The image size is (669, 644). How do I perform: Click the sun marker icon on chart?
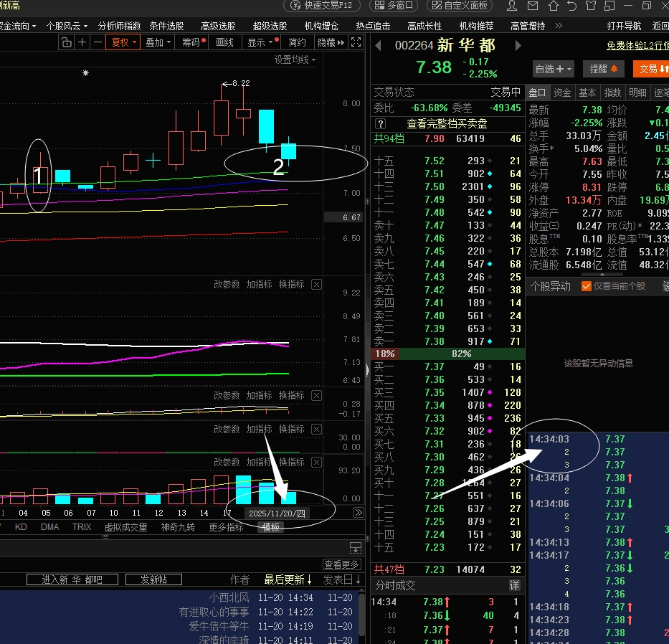click(86, 73)
